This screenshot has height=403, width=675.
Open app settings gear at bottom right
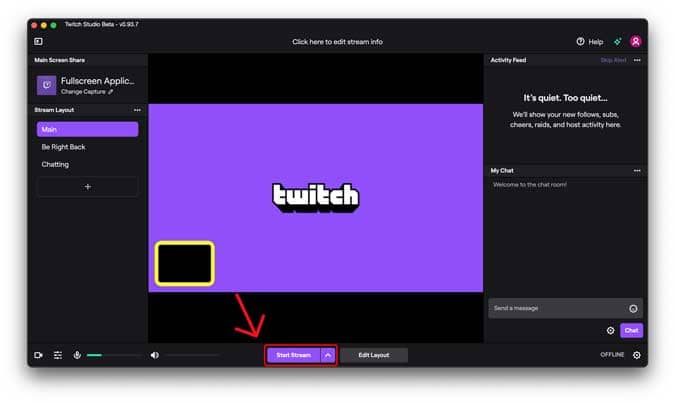coord(637,355)
